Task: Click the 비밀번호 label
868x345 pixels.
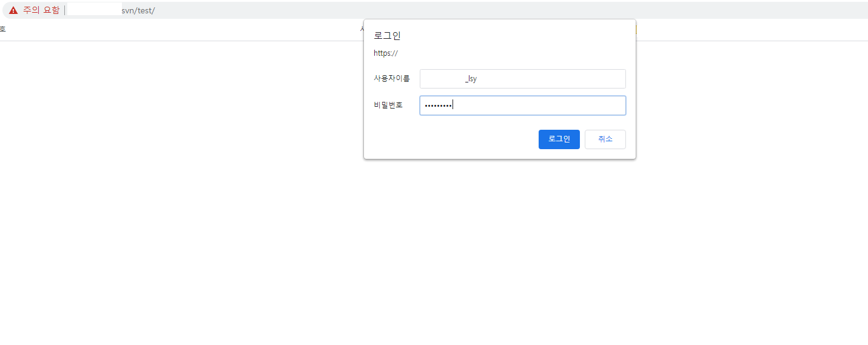Action: click(388, 106)
